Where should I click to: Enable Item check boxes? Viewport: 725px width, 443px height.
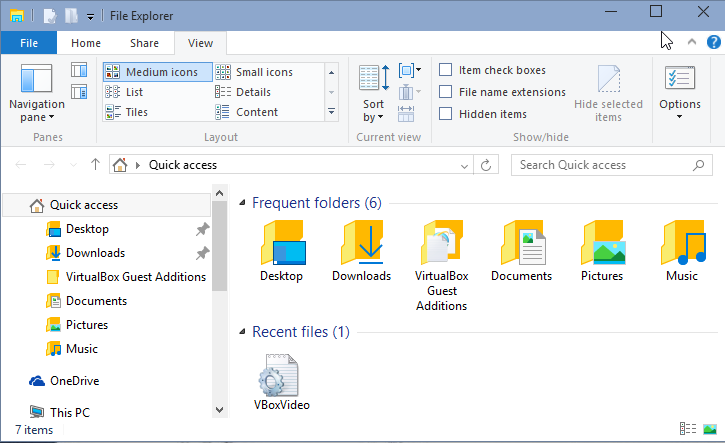point(446,70)
